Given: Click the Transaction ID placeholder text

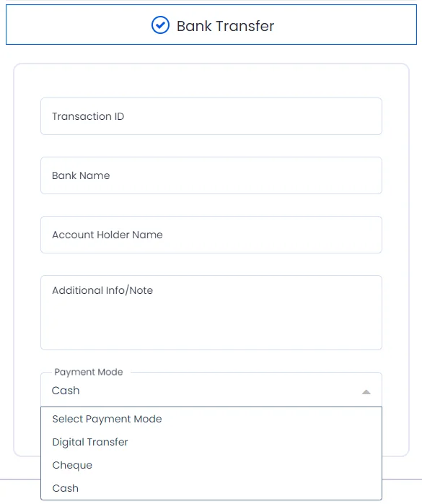Looking at the screenshot, I should point(88,116).
